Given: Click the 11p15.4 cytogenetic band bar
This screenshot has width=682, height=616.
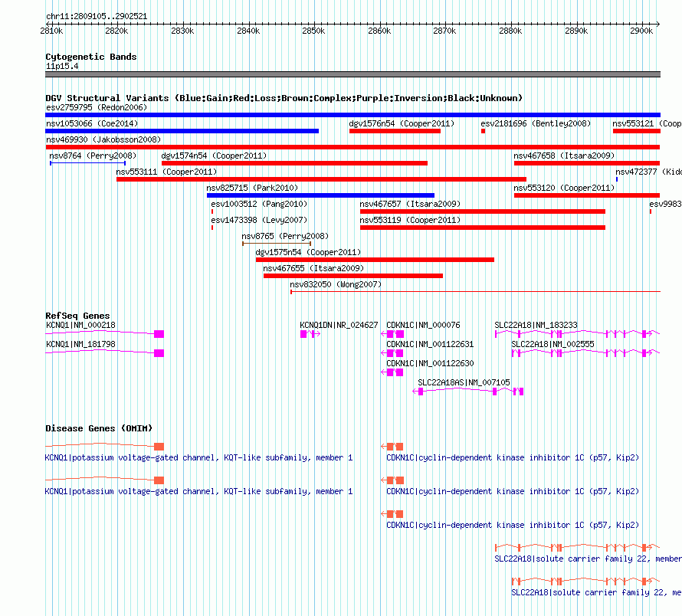Looking at the screenshot, I should [352, 74].
